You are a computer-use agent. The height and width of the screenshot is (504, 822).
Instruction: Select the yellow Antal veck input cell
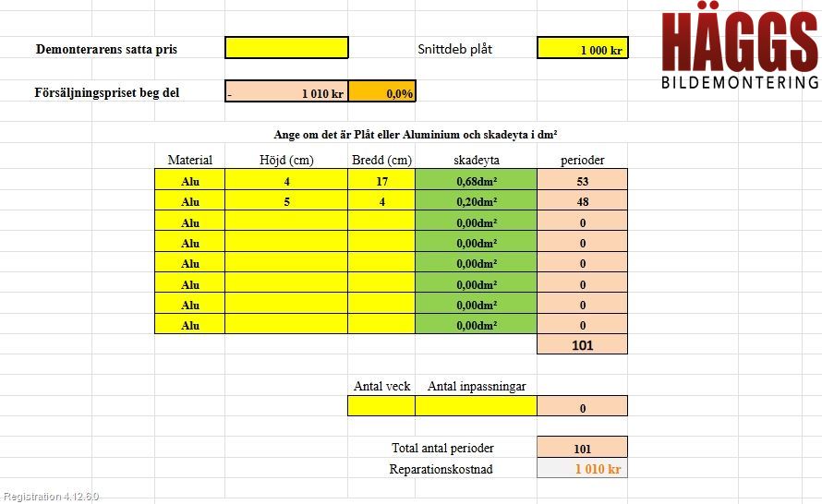click(381, 406)
